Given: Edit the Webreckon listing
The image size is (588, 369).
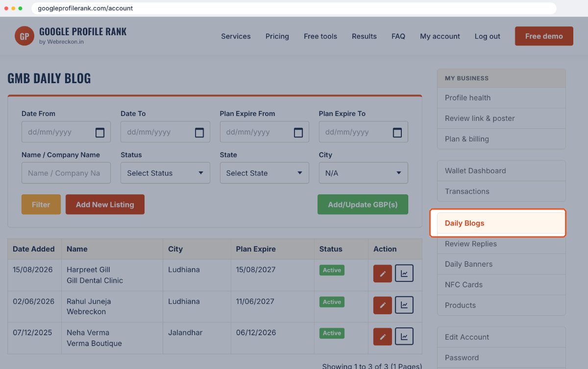Looking at the screenshot, I should click(x=383, y=305).
